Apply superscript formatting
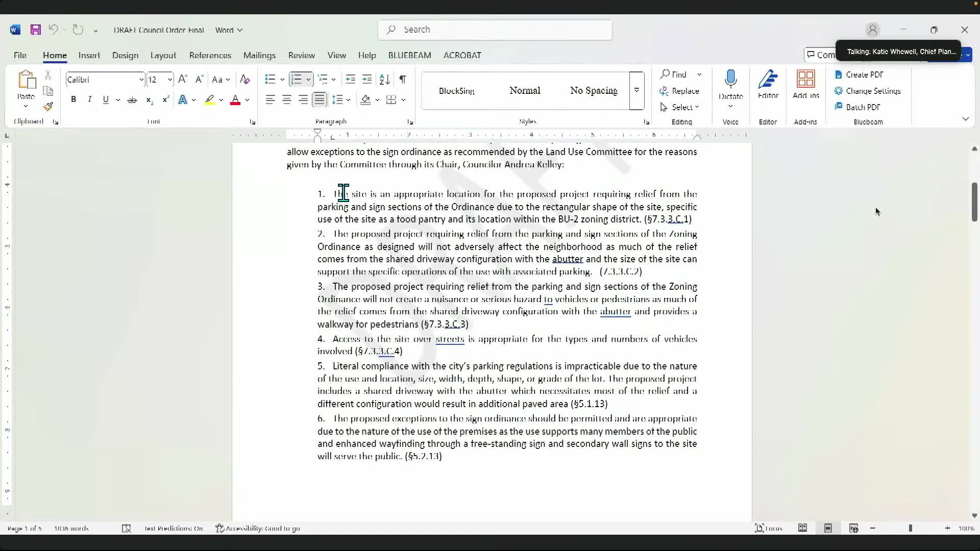Viewport: 980px width, 551px height. tap(165, 100)
